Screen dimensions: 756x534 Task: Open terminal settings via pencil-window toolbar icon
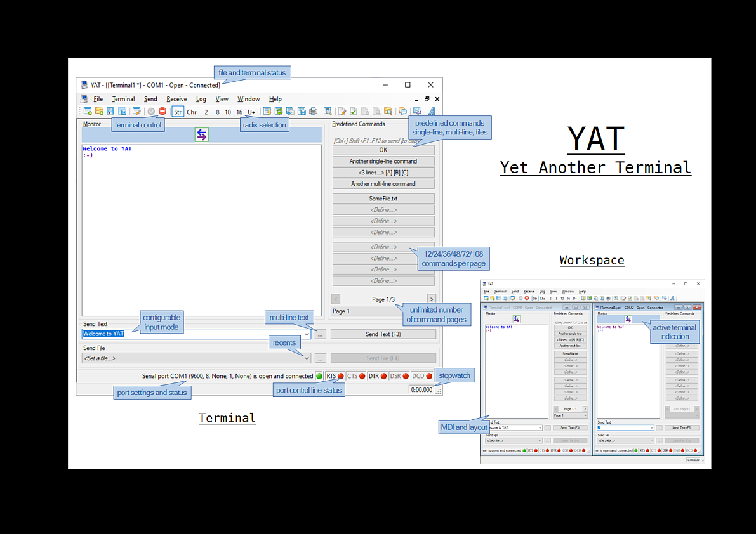point(137,112)
